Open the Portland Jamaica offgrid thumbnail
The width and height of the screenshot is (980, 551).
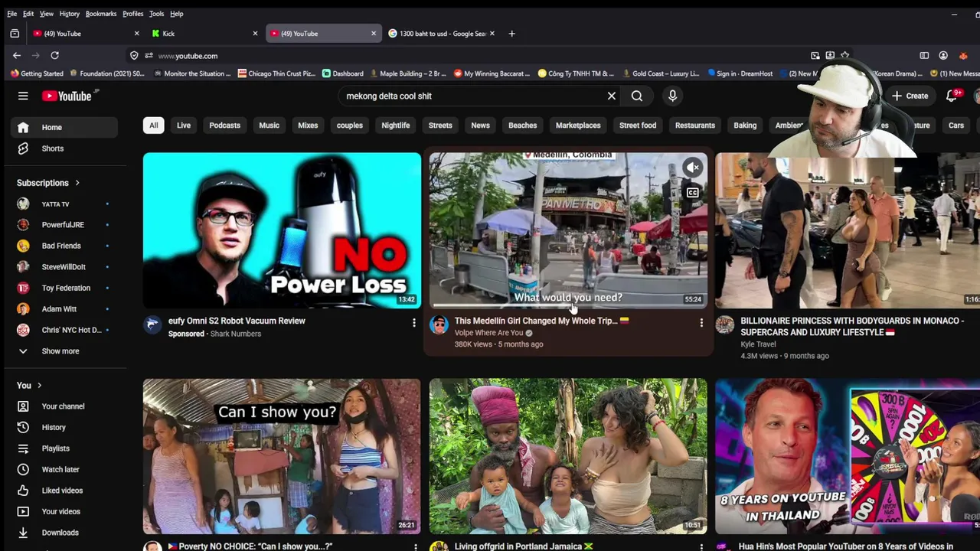pos(568,456)
